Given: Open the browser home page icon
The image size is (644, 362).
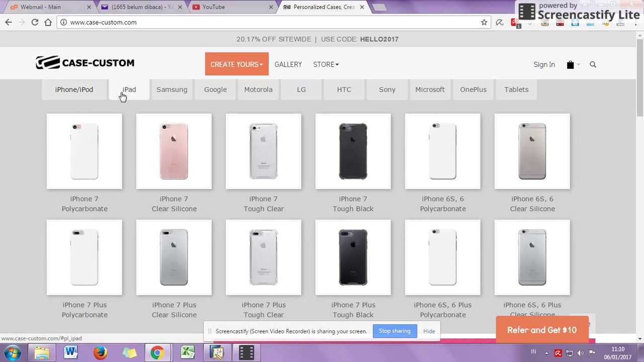Looking at the screenshot, I should tap(48, 22).
